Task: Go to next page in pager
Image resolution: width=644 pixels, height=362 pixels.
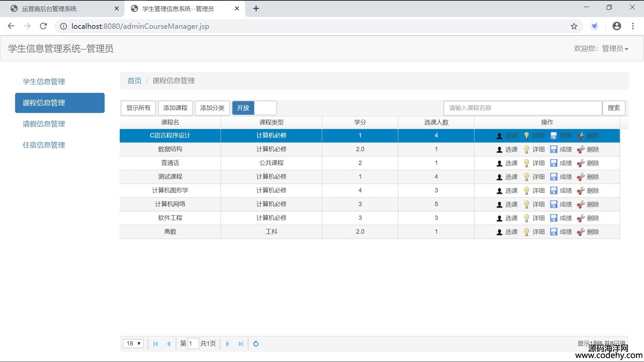Action: (x=227, y=344)
